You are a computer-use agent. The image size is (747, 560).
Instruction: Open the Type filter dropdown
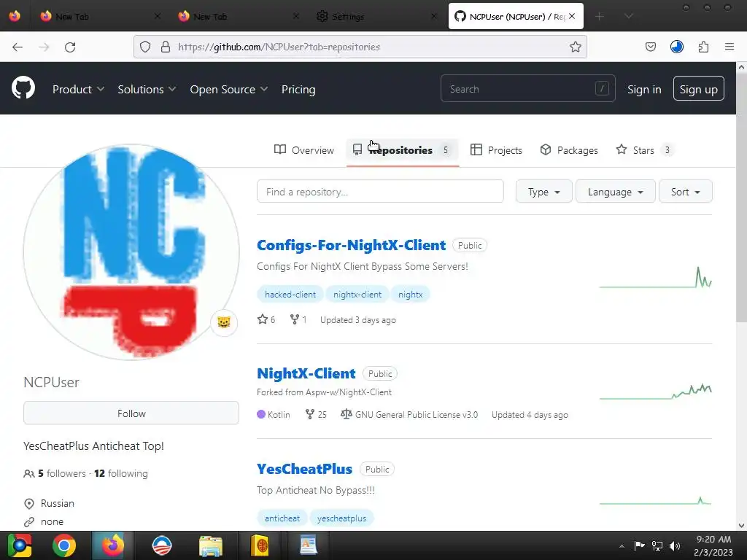pos(543,192)
